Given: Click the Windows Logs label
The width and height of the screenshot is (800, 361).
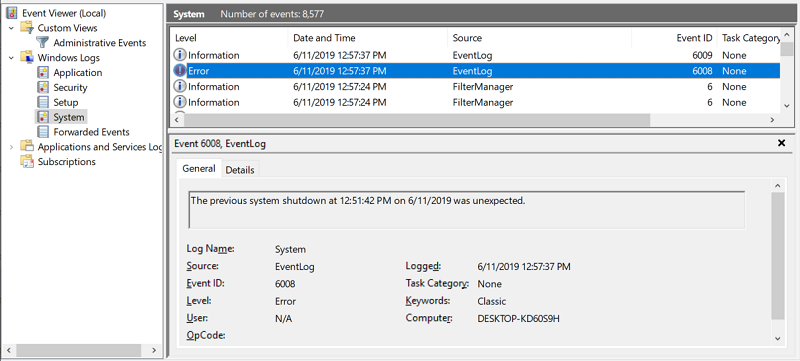Looking at the screenshot, I should [x=68, y=58].
